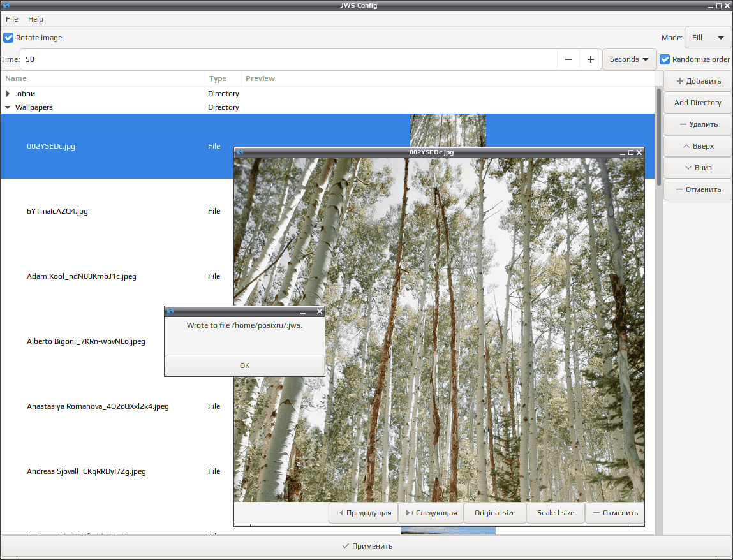The height and width of the screenshot is (560, 733).
Task: Click the Добавить button
Action: [698, 81]
